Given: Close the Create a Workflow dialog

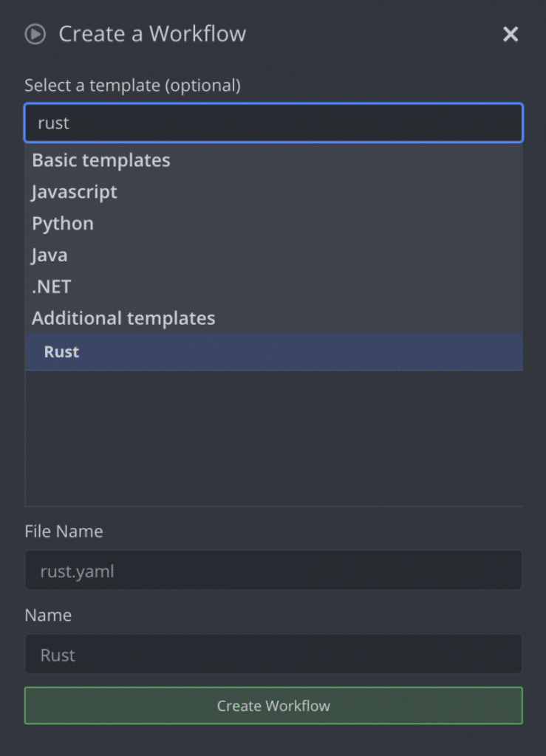Looking at the screenshot, I should tap(511, 34).
